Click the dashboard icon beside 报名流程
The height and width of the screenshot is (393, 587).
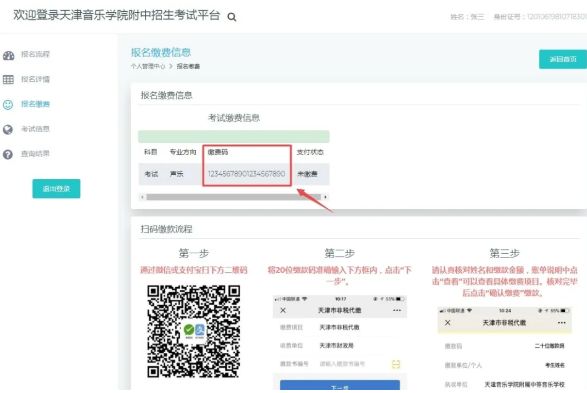click(x=8, y=55)
